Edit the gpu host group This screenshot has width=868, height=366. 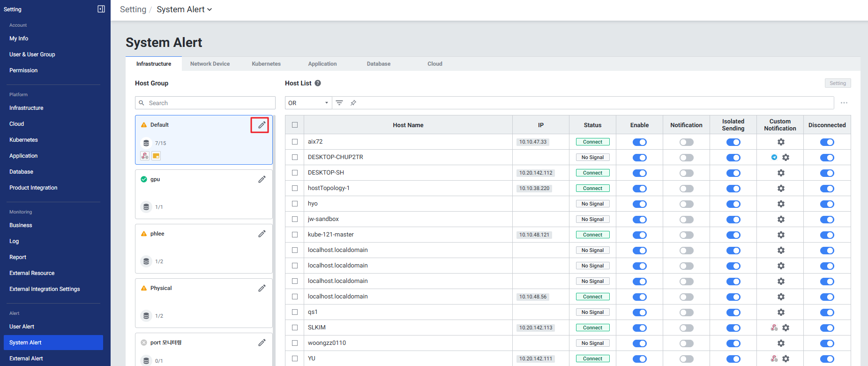(x=262, y=179)
